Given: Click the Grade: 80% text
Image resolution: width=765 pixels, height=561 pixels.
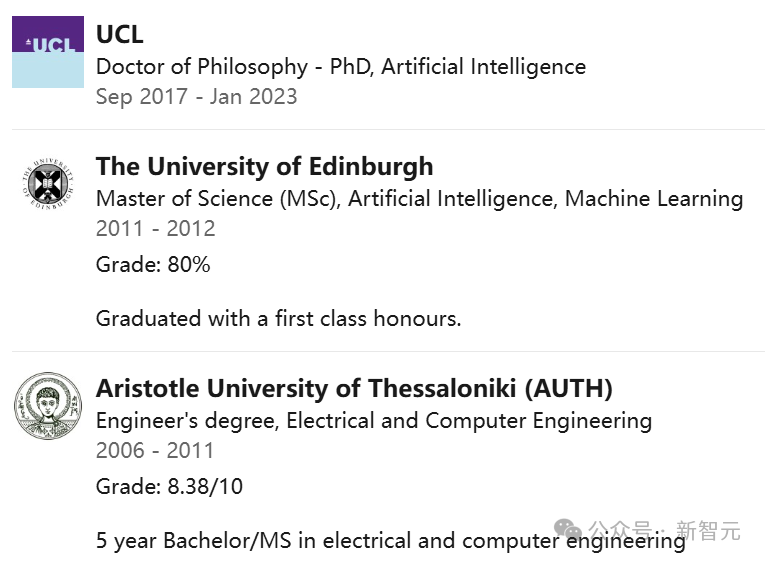Looking at the screenshot, I should [153, 265].
